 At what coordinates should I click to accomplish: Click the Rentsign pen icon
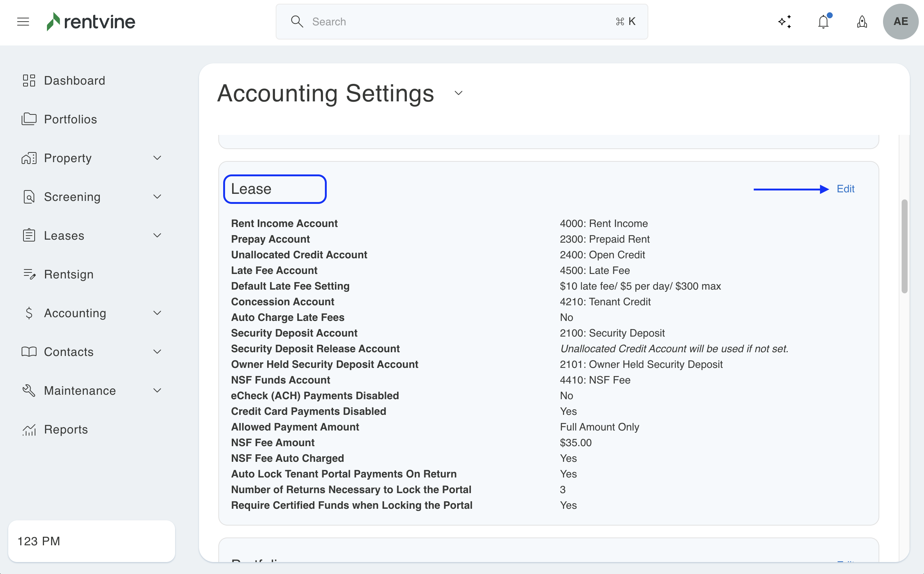29,274
